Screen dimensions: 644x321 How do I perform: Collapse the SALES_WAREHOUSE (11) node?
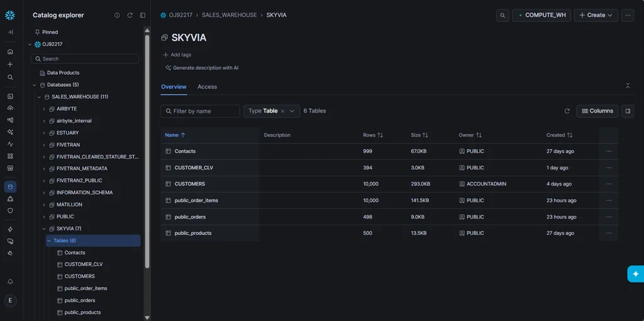click(x=40, y=97)
